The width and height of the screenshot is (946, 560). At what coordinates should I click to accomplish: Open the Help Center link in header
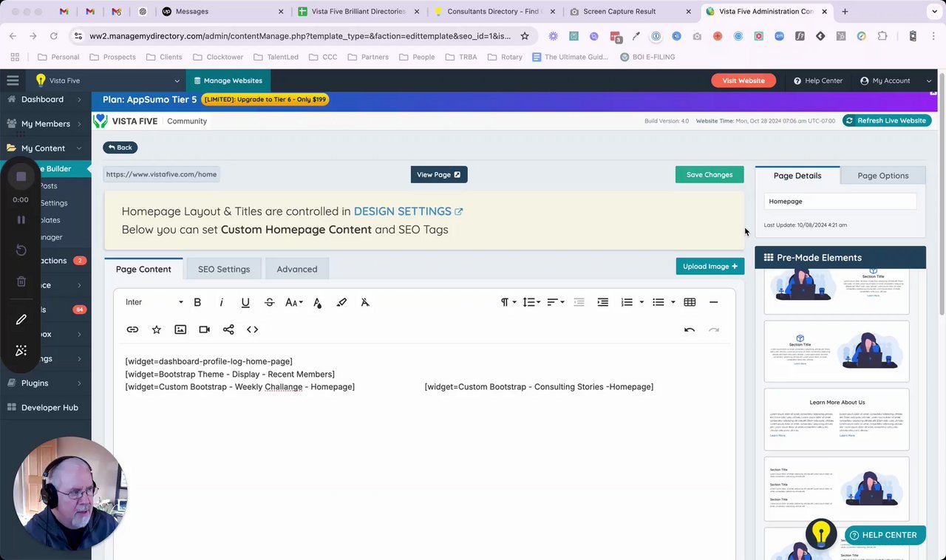tap(818, 81)
